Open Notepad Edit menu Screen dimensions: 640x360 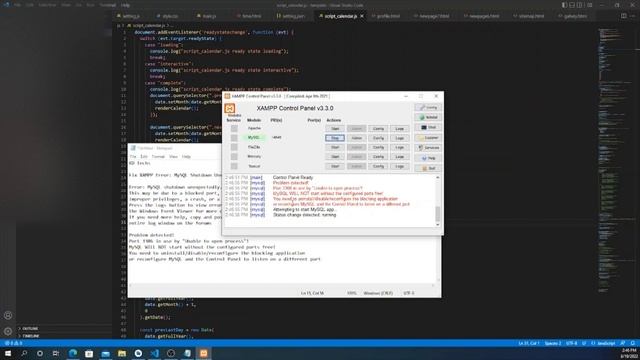click(x=144, y=156)
